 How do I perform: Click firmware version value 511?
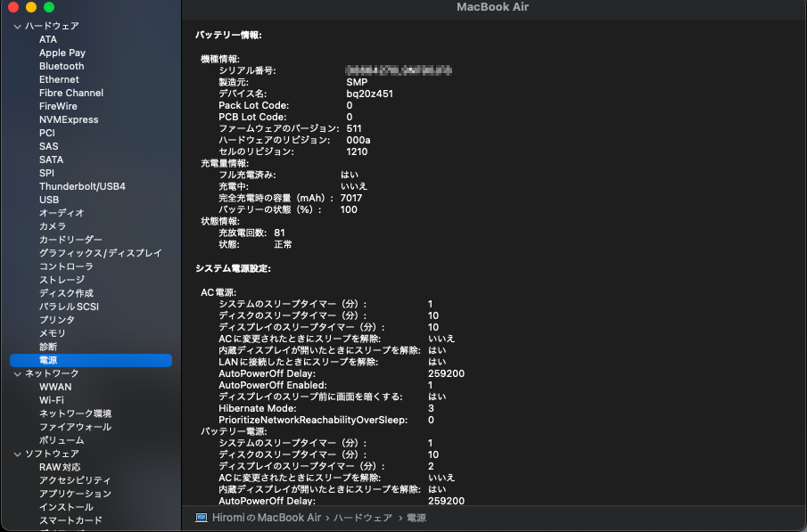(354, 128)
